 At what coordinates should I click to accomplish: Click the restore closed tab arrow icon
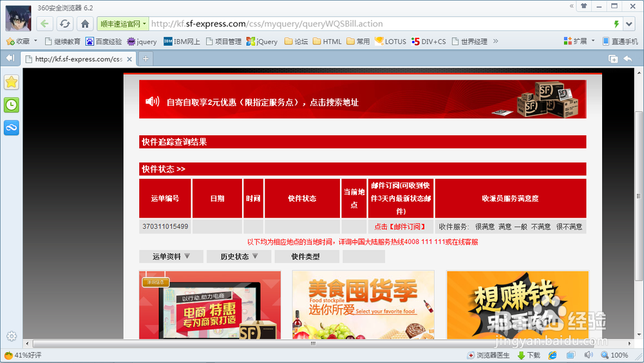[x=627, y=59]
